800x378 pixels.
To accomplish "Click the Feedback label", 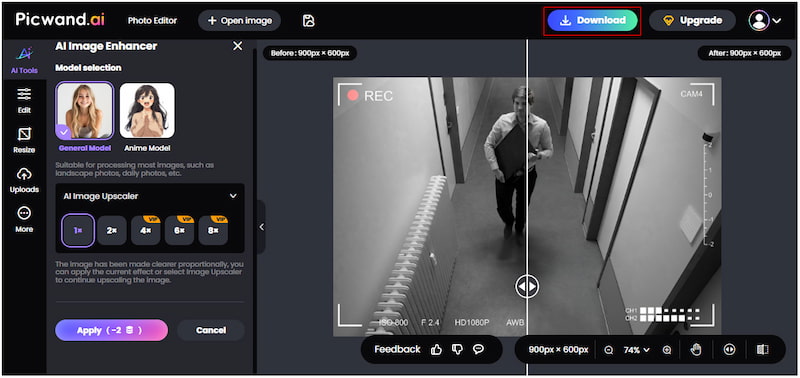I will tap(397, 349).
